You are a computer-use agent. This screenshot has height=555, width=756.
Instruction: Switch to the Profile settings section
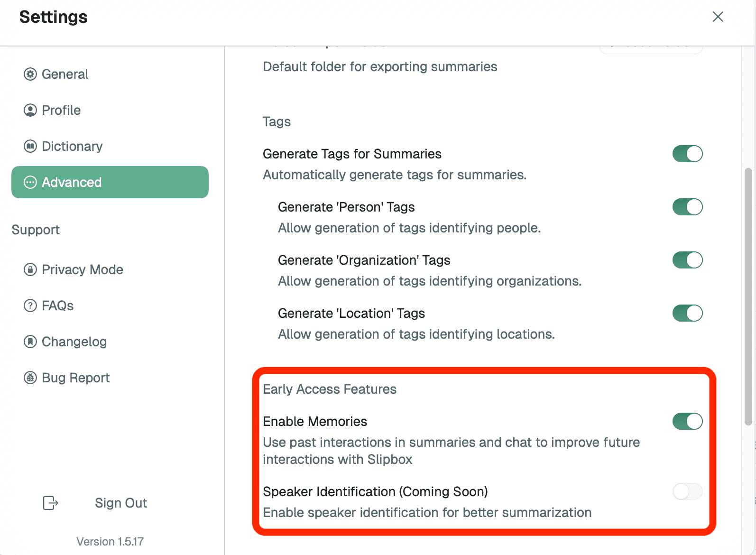click(61, 110)
